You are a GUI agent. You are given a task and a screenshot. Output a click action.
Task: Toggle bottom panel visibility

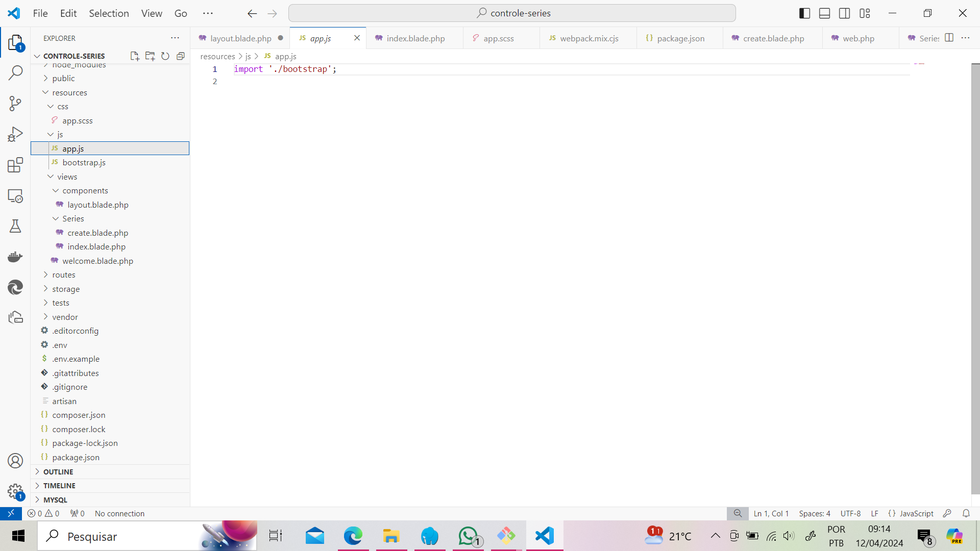pos(824,13)
